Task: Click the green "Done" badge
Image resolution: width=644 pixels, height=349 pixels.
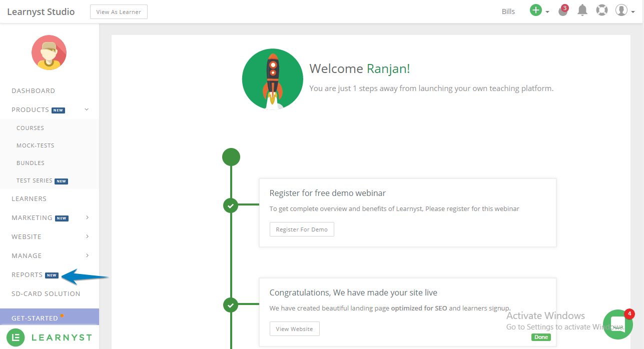Action: 541,337
